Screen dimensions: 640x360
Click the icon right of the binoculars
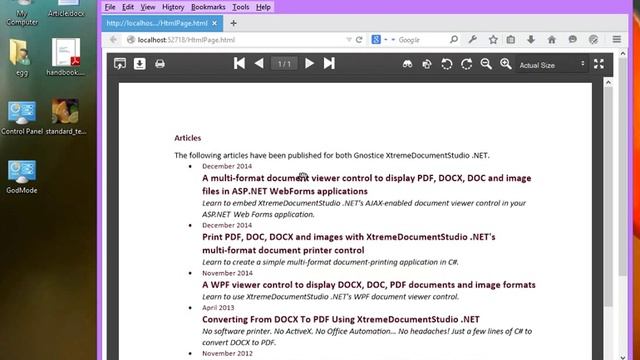(427, 64)
